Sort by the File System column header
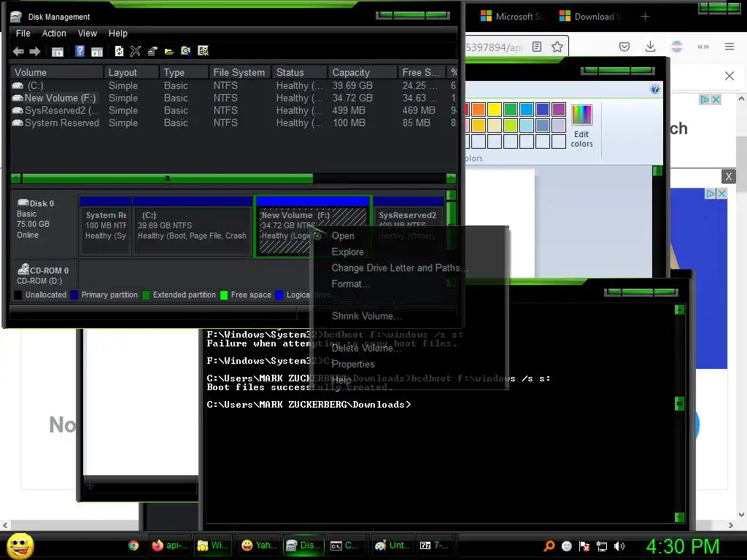Viewport: 747px width, 560px height. 239,72
